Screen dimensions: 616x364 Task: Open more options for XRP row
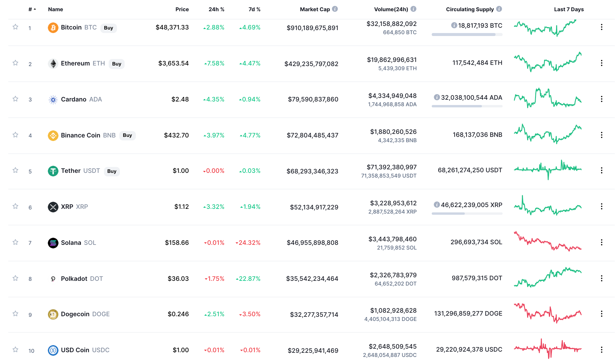[x=602, y=206]
